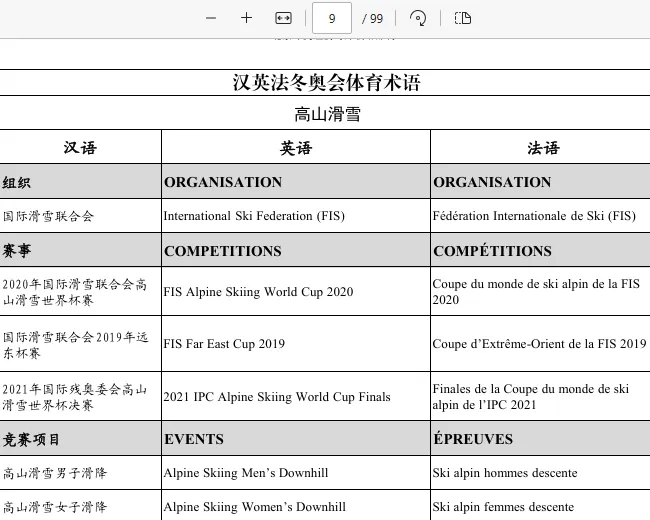Click the COMPETITIONS English cell

point(296,250)
